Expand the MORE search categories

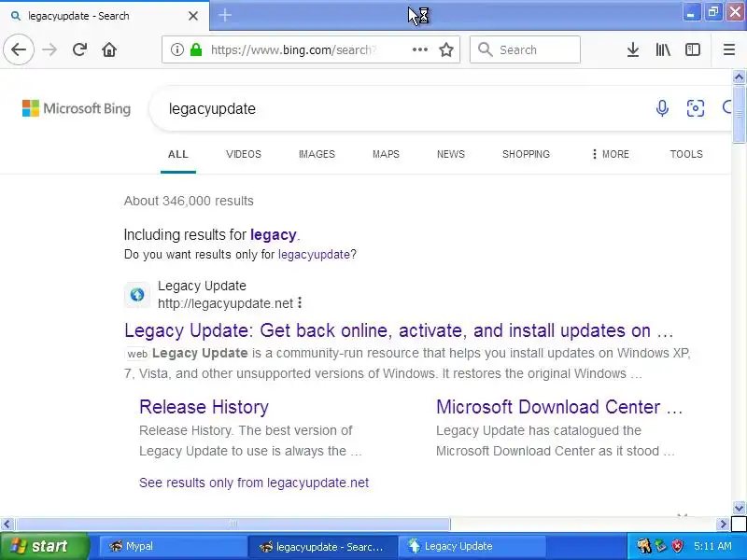pos(611,154)
